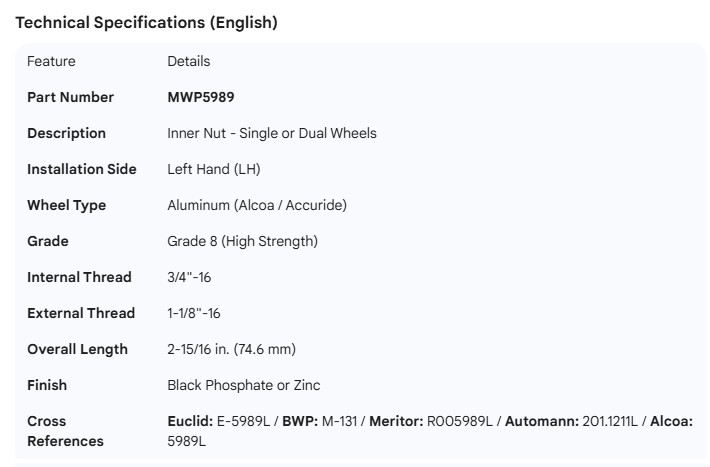Click the 3/4"-16 thread value
Image resolution: width=710 pixels, height=467 pixels.
coord(189,278)
